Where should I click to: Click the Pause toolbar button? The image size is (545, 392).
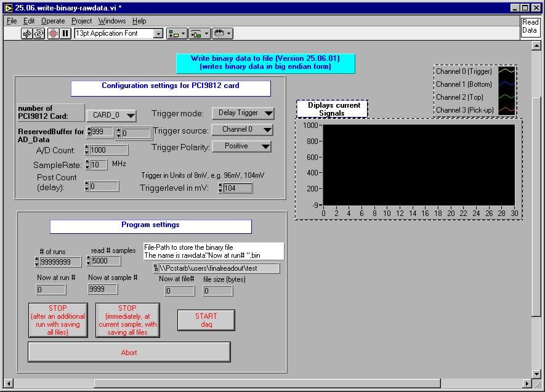click(65, 34)
